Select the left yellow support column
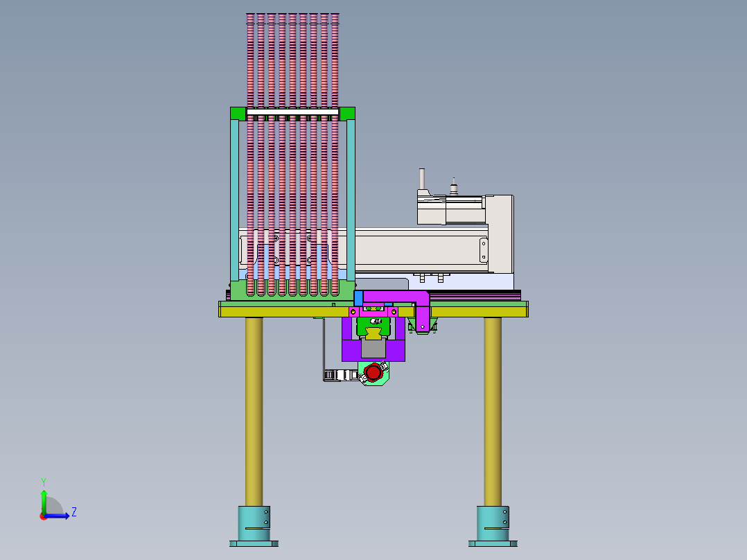This screenshot has width=747, height=560. 254,412
